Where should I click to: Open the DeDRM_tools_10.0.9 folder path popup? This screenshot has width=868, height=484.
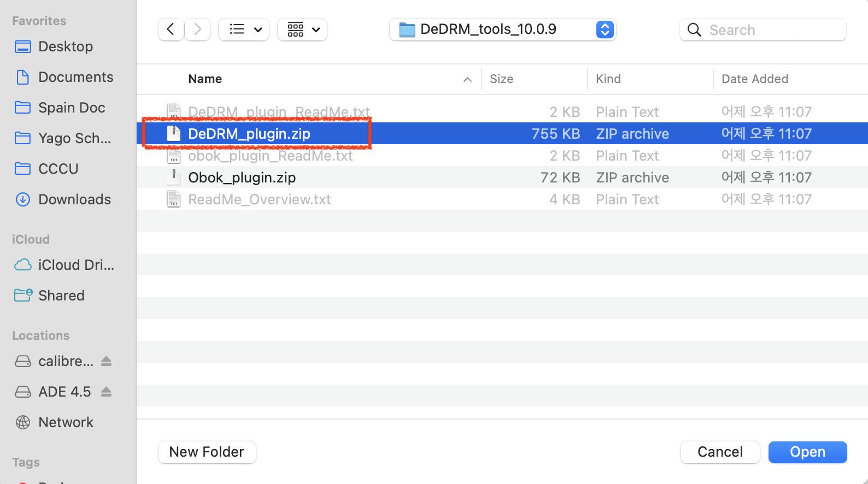502,29
